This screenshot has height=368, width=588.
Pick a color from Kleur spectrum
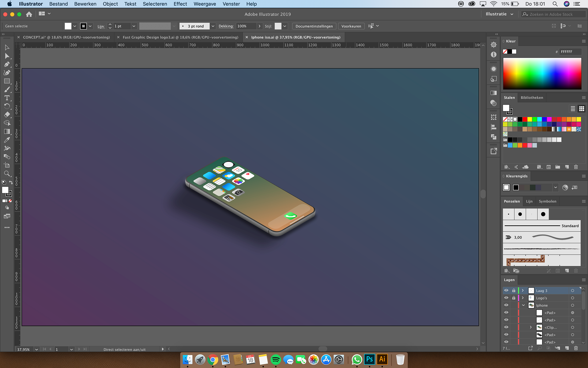coord(542,74)
